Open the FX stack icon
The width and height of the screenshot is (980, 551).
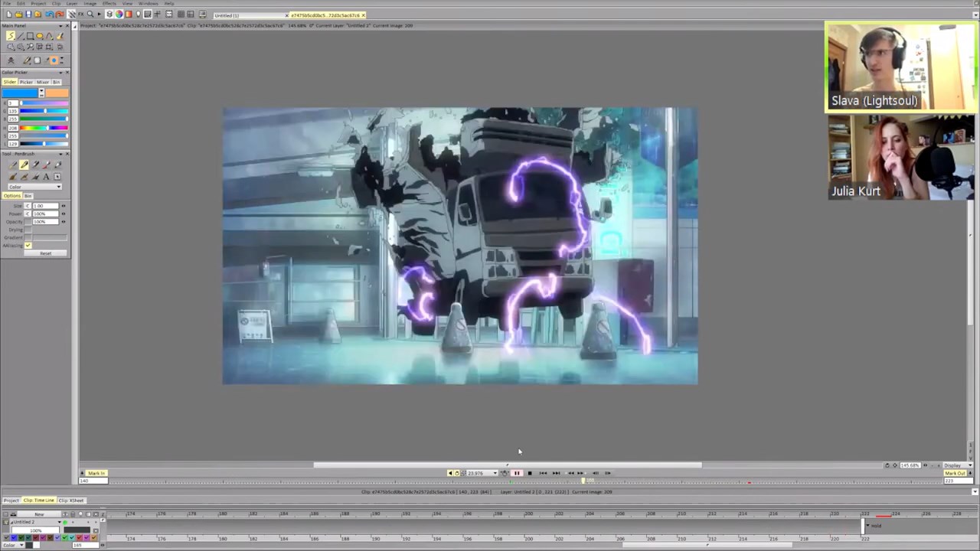coord(80,15)
